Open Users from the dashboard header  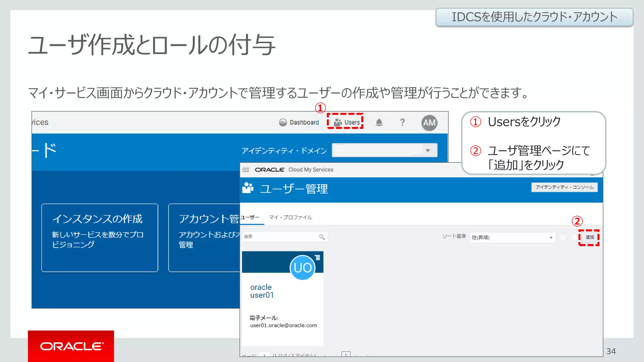(x=347, y=122)
